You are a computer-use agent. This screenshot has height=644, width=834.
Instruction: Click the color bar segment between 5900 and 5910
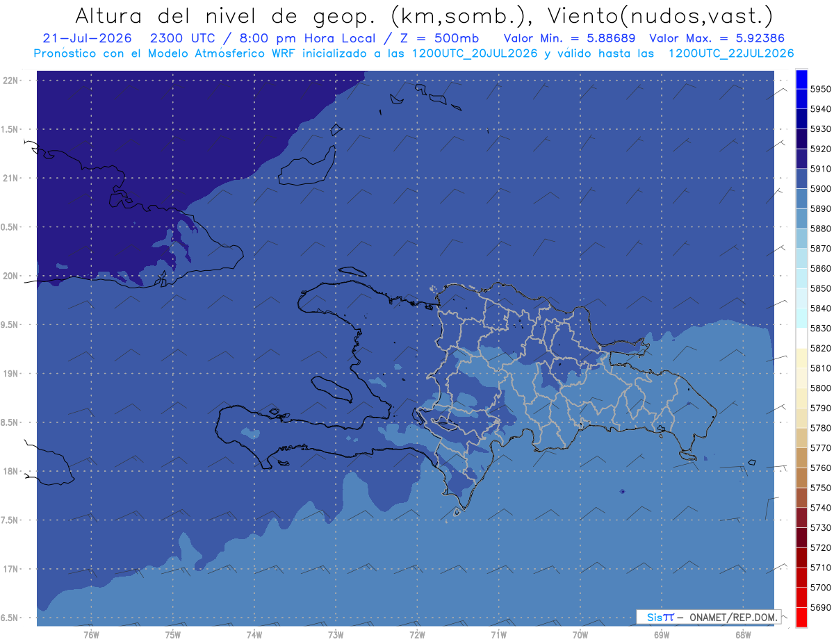coord(801,179)
